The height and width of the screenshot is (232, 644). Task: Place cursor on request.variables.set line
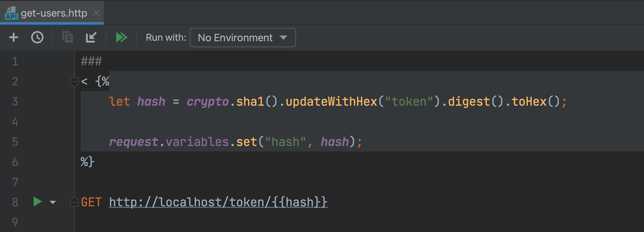[235, 142]
